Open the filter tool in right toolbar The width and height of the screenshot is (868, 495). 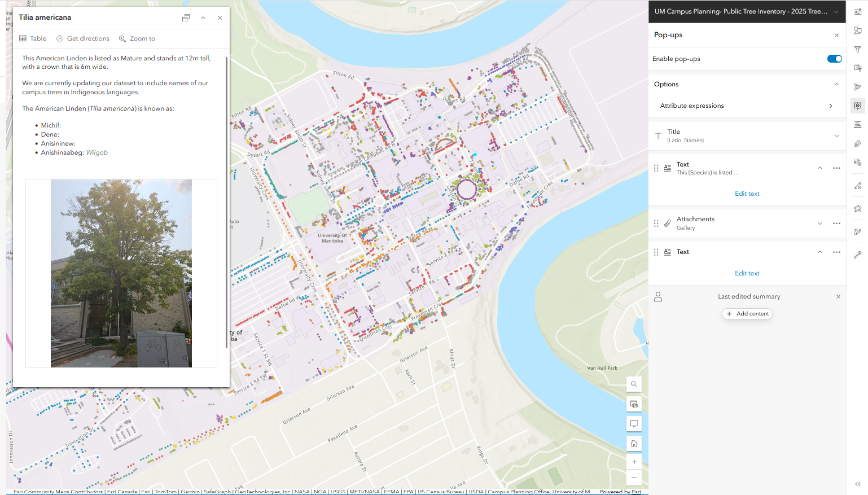(x=857, y=50)
